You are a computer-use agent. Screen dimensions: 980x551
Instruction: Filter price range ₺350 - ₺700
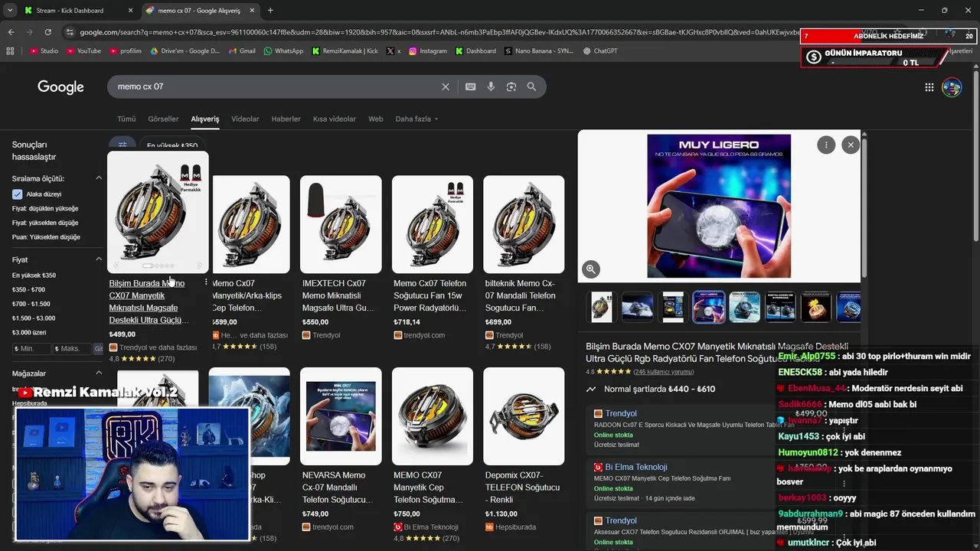tap(28, 289)
